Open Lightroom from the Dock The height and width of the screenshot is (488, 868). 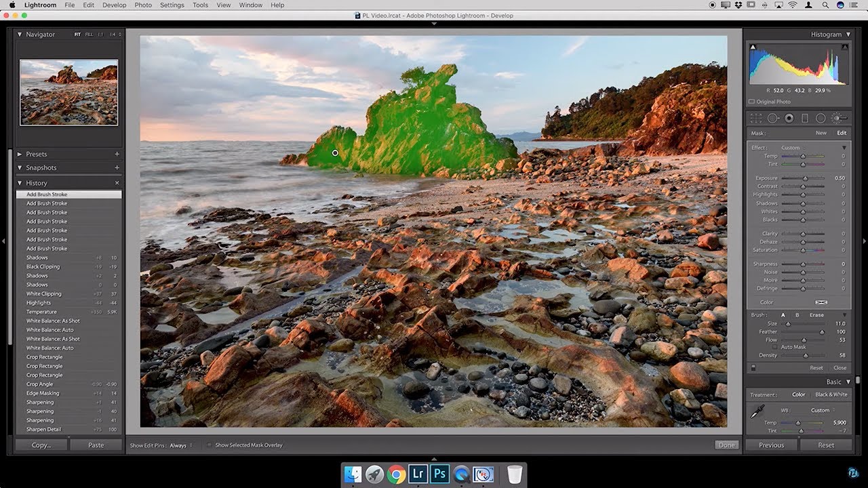[x=418, y=474]
